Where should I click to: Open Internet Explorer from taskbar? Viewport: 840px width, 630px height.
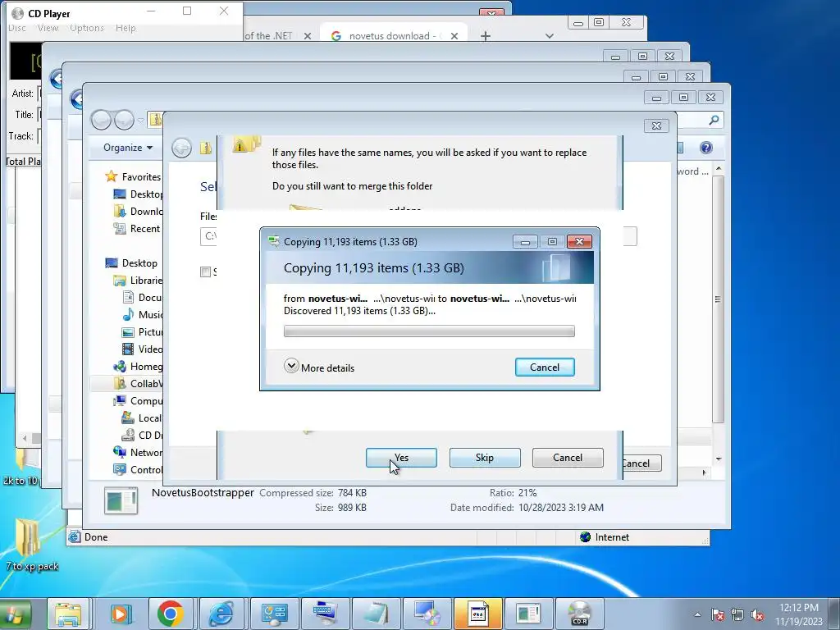(221, 614)
